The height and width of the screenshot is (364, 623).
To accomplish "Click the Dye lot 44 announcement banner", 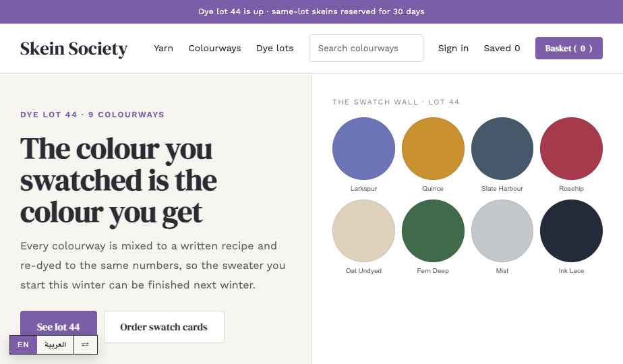I will point(311,11).
